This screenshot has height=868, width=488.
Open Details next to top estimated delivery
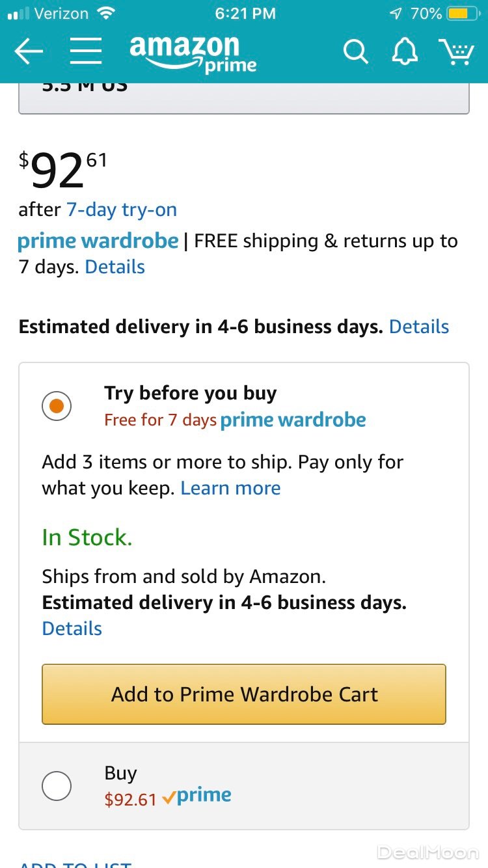[419, 327]
